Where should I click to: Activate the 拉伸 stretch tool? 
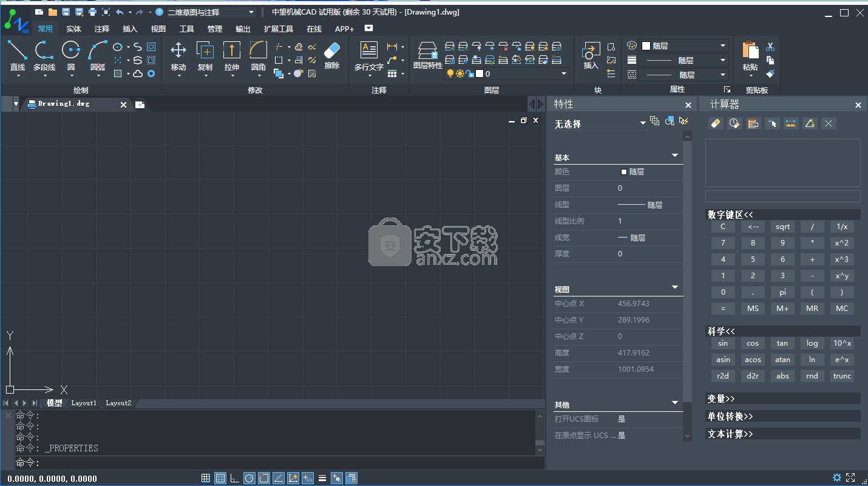[x=232, y=56]
